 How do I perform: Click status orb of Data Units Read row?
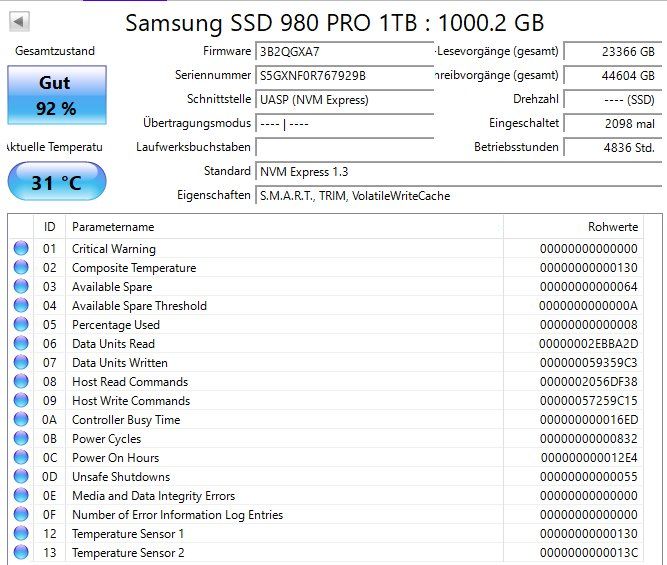[x=21, y=343]
